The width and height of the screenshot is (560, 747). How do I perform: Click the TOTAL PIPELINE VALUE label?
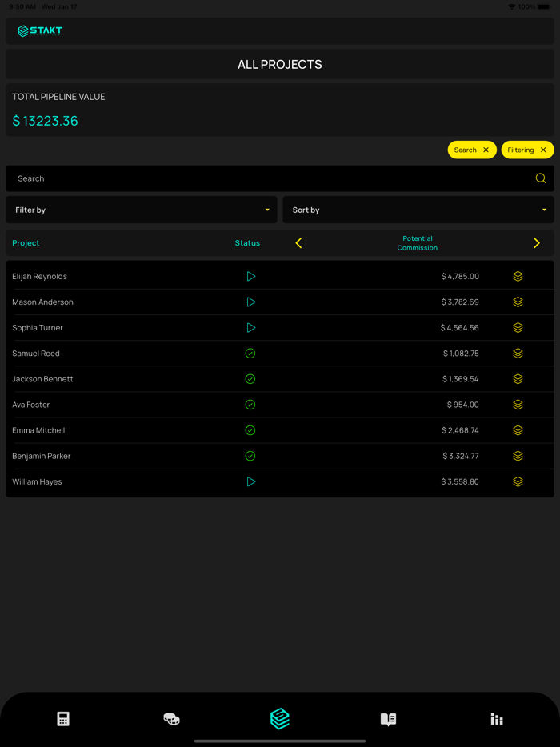click(58, 97)
